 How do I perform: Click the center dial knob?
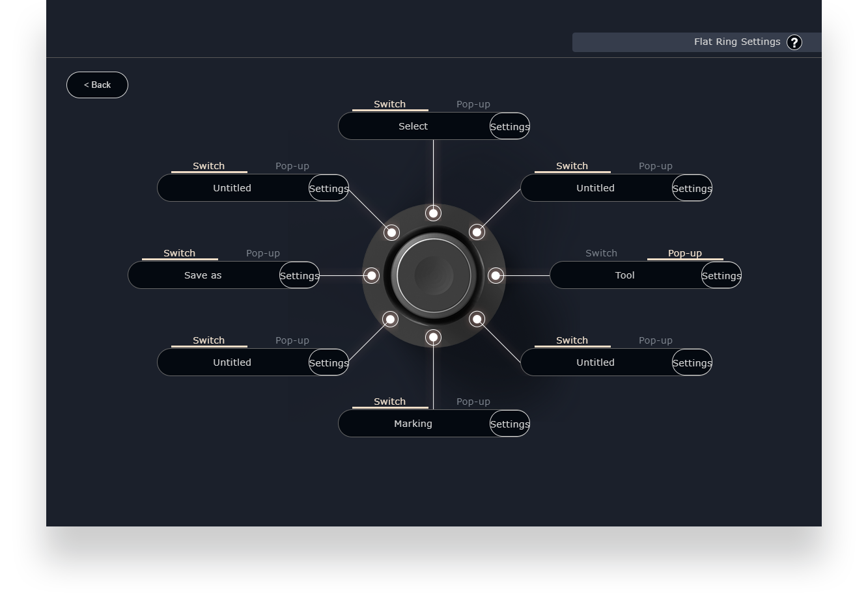click(x=434, y=275)
